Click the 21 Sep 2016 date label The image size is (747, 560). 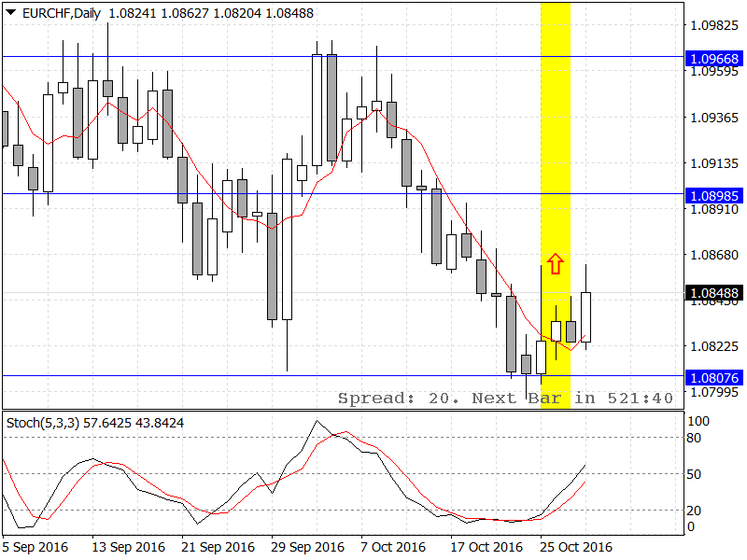coord(218,547)
